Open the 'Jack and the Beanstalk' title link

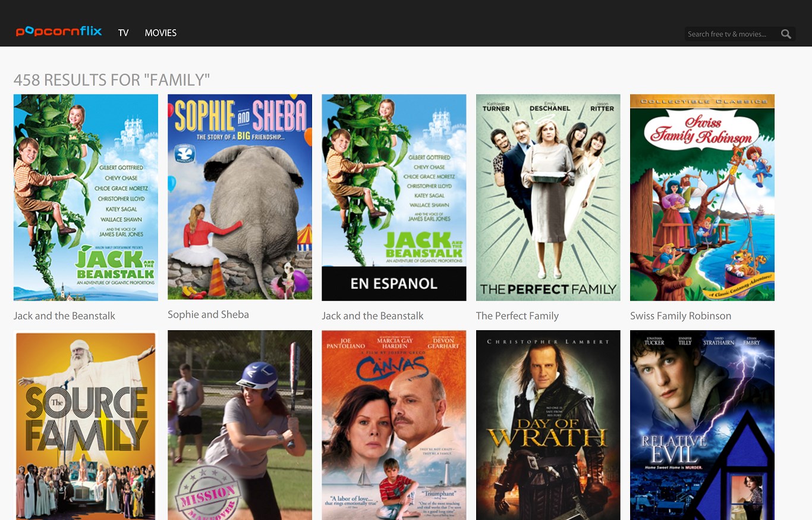click(64, 316)
